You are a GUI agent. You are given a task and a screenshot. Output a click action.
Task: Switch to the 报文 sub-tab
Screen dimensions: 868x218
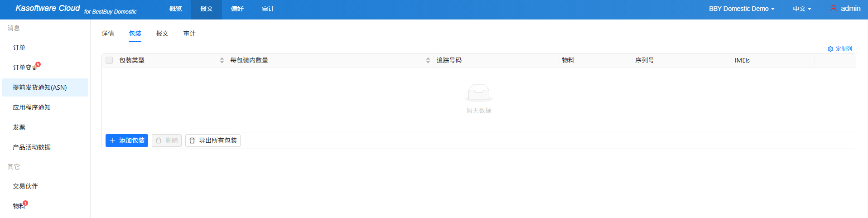click(x=162, y=34)
